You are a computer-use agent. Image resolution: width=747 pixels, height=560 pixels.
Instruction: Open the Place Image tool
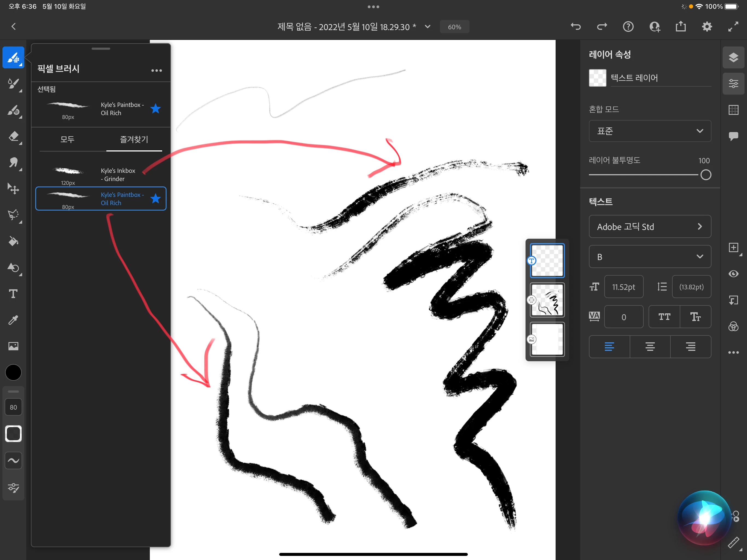coord(13,346)
